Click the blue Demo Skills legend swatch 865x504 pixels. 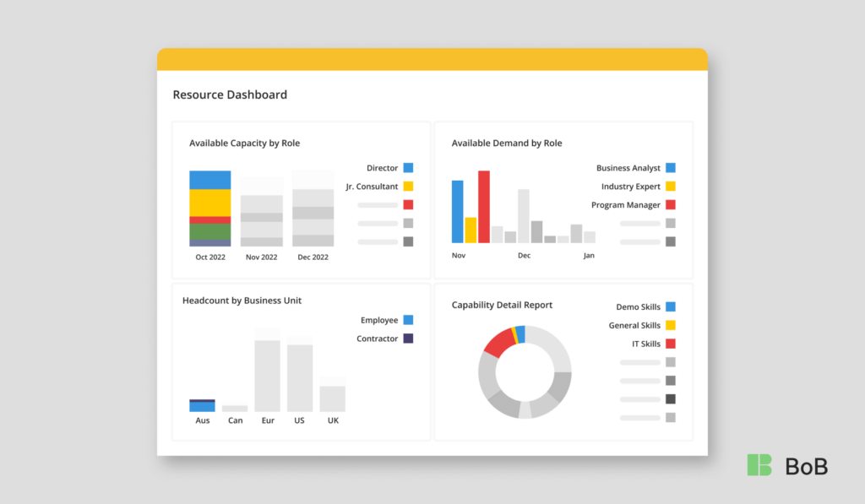670,307
